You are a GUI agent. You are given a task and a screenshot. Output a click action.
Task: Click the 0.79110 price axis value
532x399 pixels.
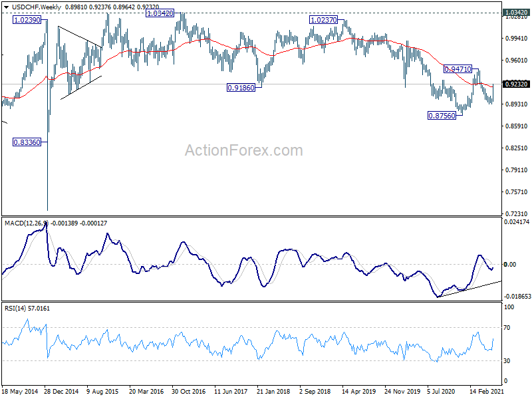click(x=517, y=170)
